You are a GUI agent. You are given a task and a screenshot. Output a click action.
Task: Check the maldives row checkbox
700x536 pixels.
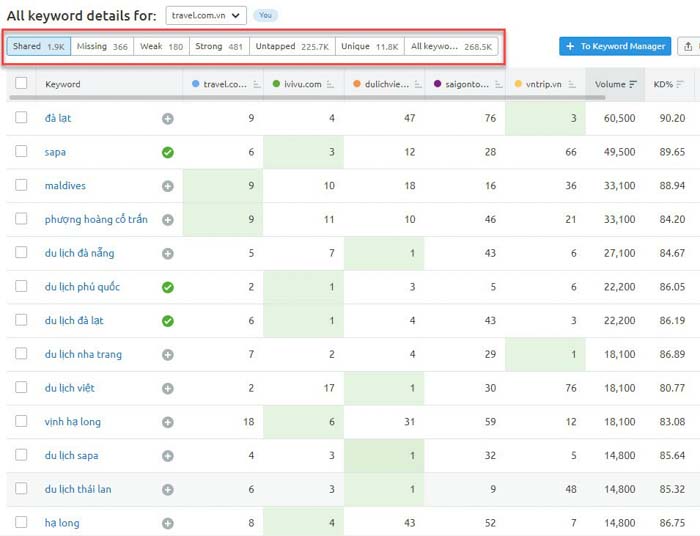(21, 185)
